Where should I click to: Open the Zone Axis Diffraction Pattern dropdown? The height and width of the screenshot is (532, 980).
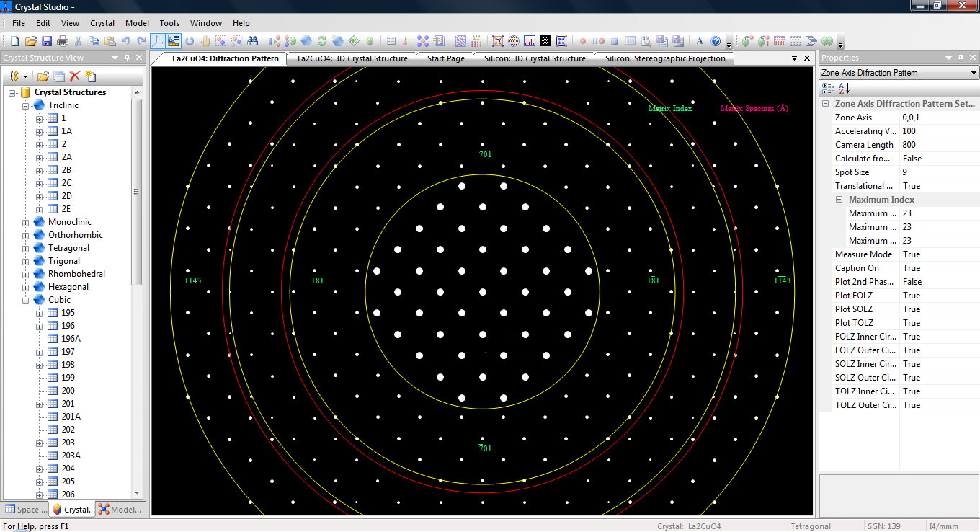pos(974,73)
